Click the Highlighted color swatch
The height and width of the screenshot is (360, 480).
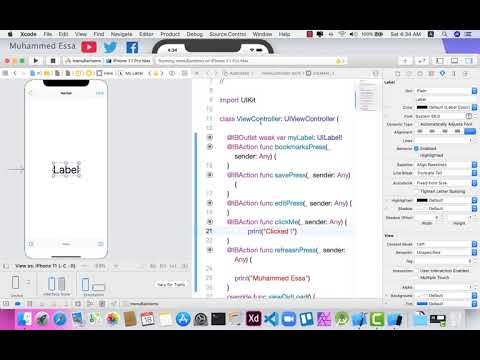point(422,200)
